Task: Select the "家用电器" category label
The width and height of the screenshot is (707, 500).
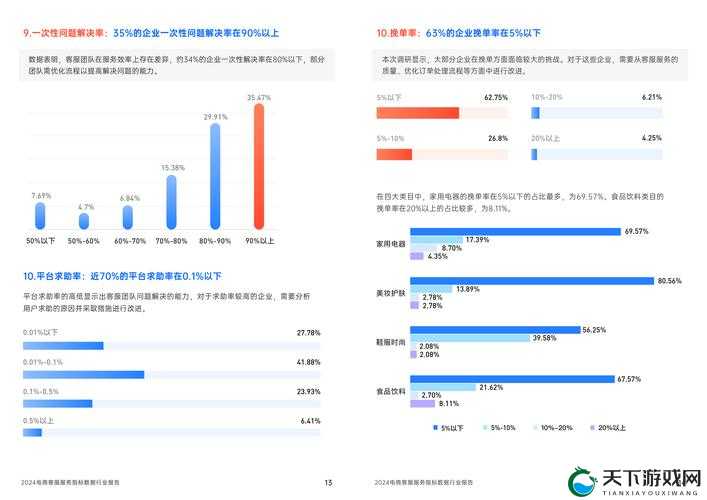Action: tap(391, 243)
